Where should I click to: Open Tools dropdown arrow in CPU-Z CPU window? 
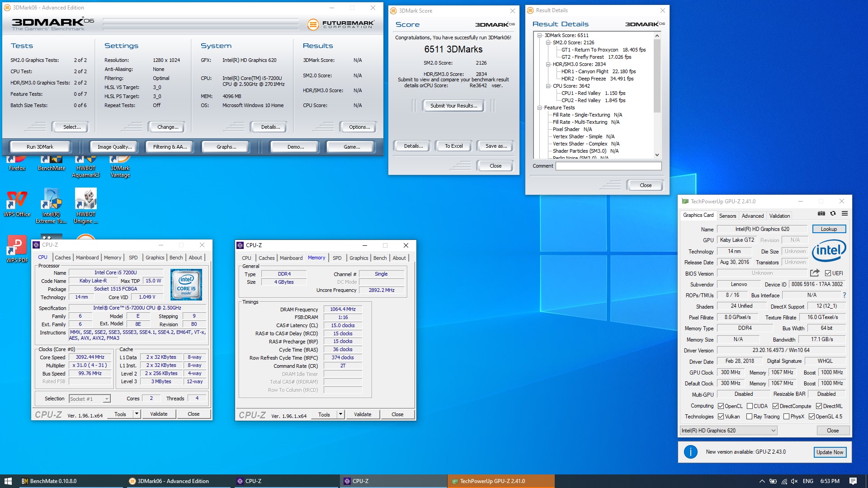coord(137,414)
